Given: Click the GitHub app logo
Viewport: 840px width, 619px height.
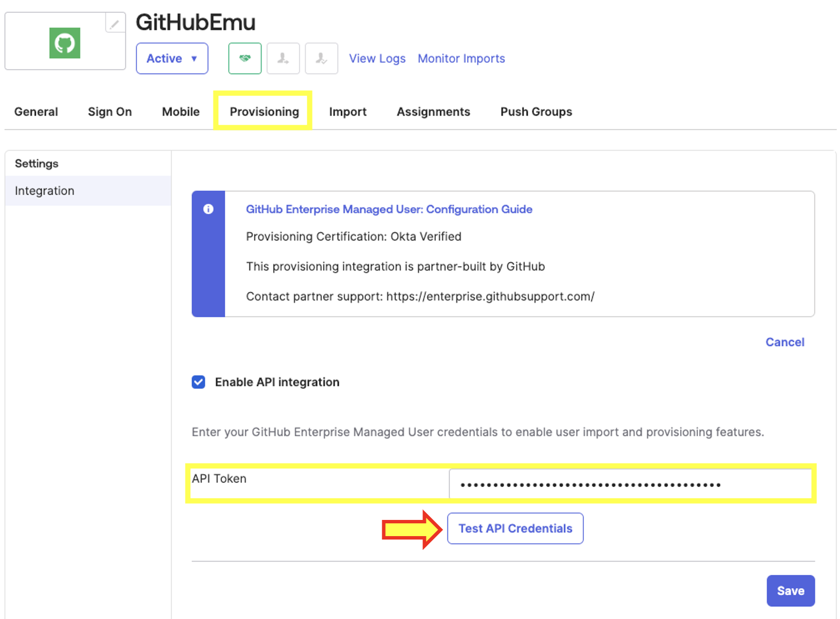Looking at the screenshot, I should click(65, 43).
